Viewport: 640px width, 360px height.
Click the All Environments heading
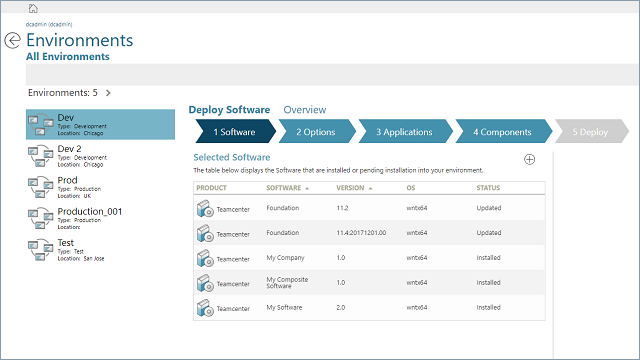coord(68,57)
